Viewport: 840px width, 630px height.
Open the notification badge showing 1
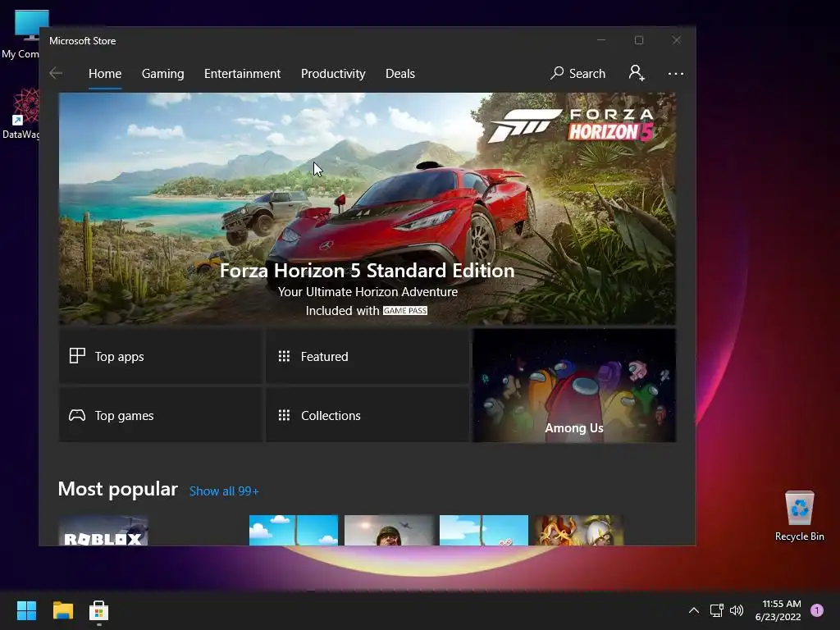tap(817, 610)
